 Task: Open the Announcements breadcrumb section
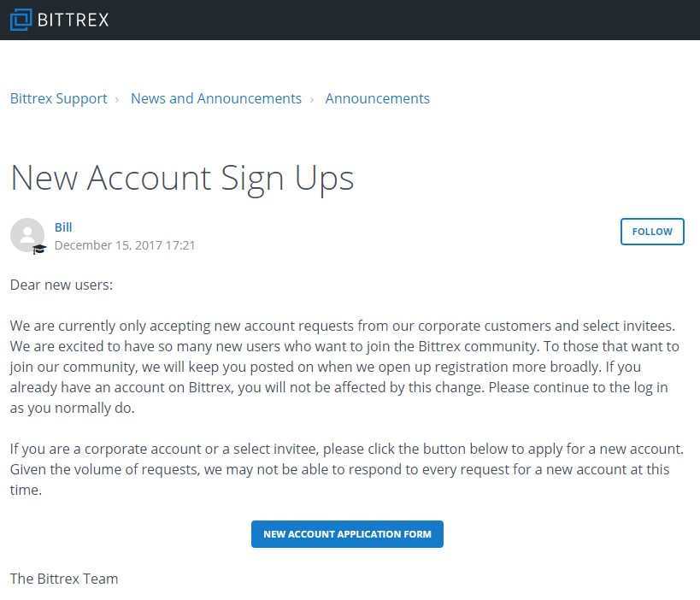click(377, 98)
